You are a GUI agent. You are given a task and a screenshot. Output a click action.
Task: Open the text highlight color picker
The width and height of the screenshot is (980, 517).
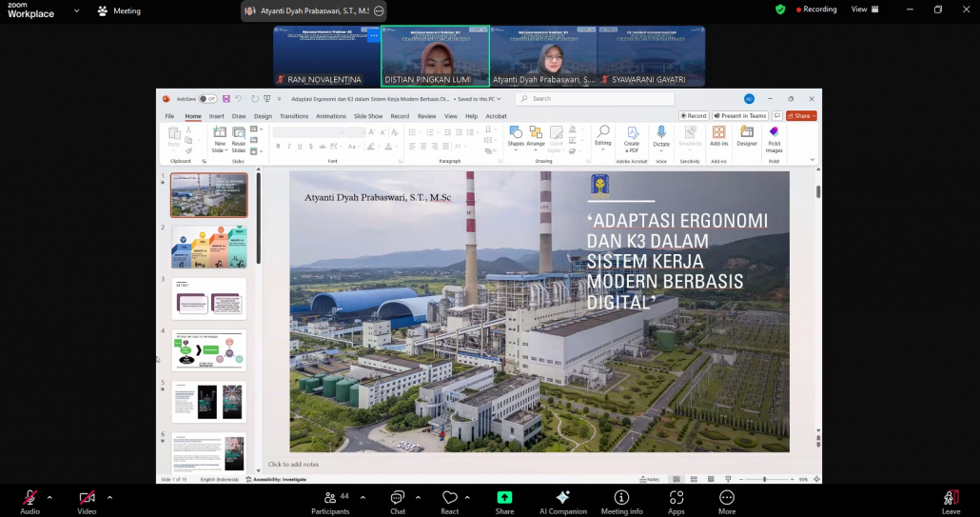371,147
